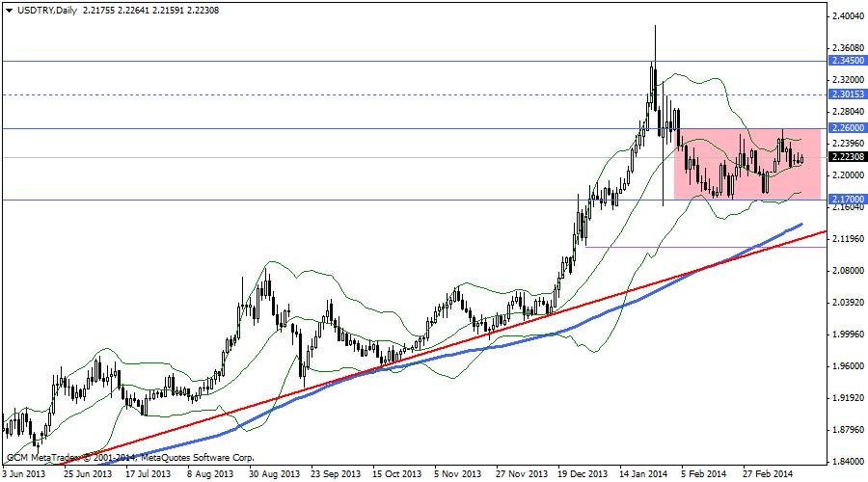
Task: Click the 2.08000 price scale value
Action: click(848, 271)
